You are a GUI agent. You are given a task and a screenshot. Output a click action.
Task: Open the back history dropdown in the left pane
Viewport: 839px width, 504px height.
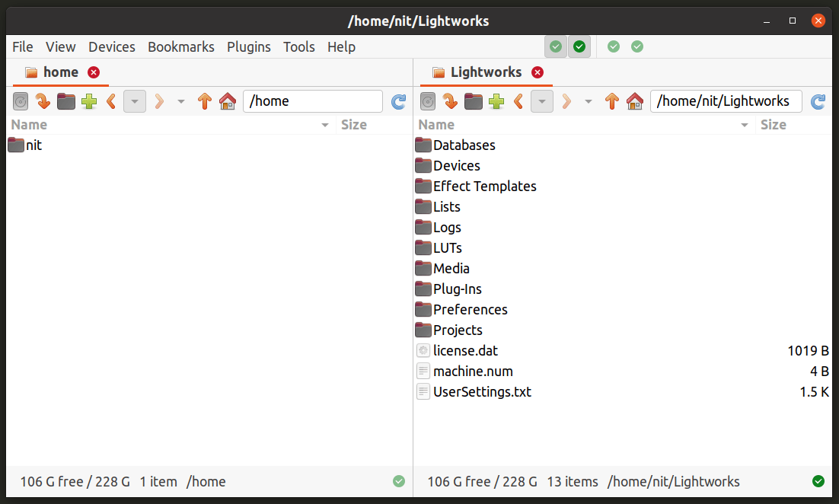click(x=134, y=100)
